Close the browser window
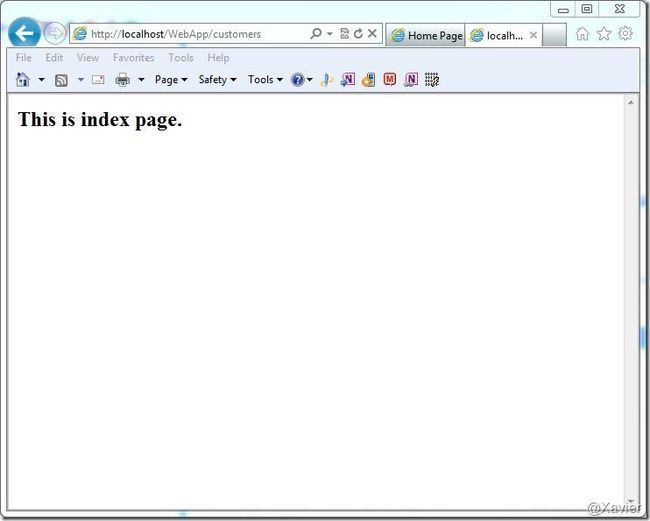 click(x=619, y=9)
